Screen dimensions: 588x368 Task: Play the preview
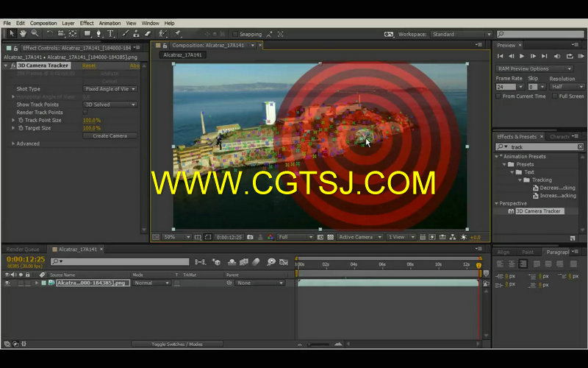pos(522,57)
